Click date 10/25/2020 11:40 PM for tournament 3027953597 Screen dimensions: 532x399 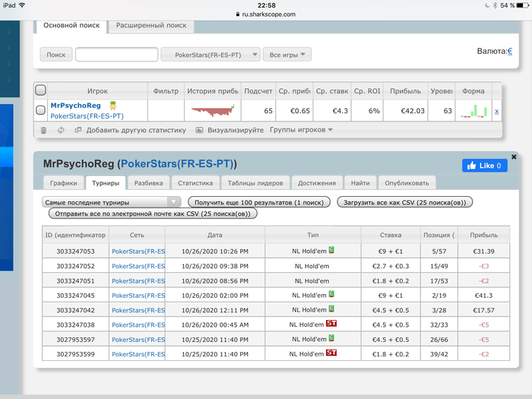click(x=215, y=340)
